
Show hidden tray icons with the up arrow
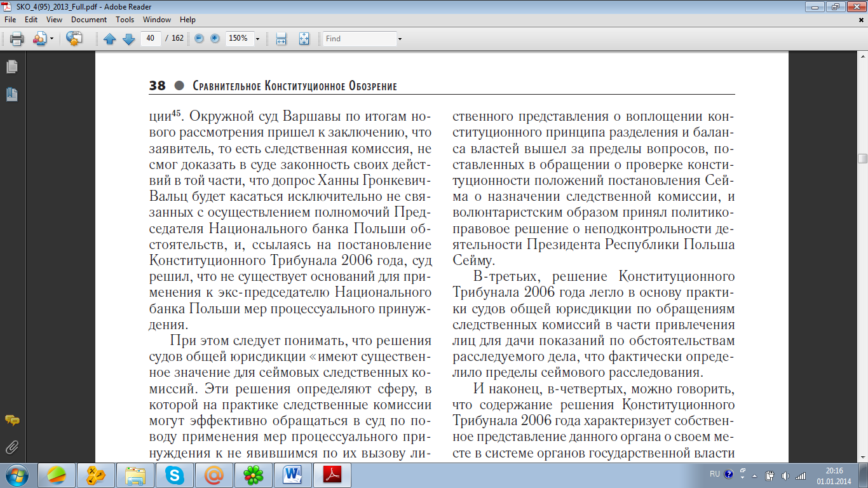click(755, 475)
